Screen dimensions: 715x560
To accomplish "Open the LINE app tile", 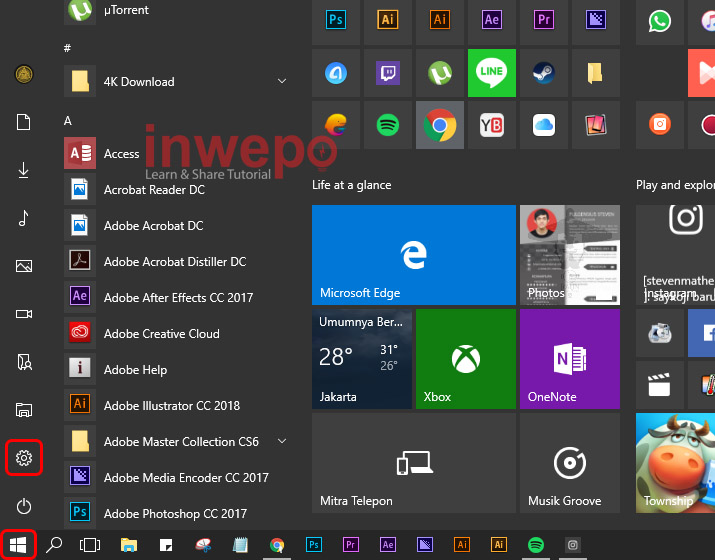I will click(492, 73).
